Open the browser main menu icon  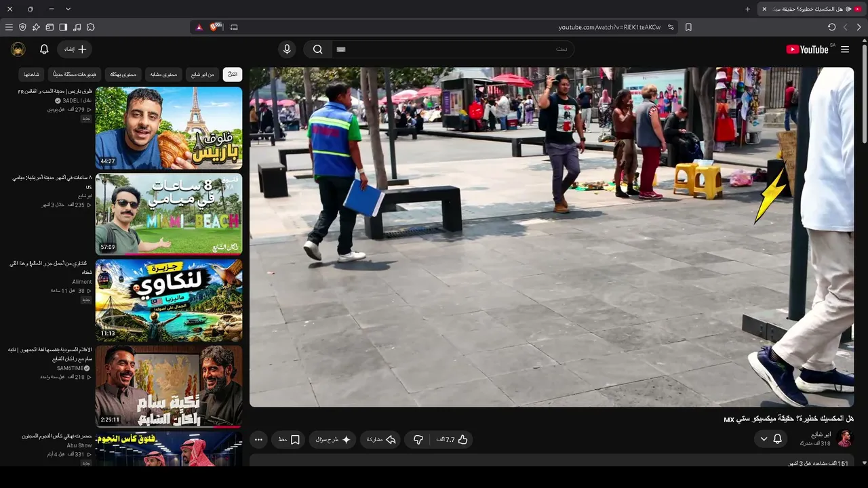(9, 27)
